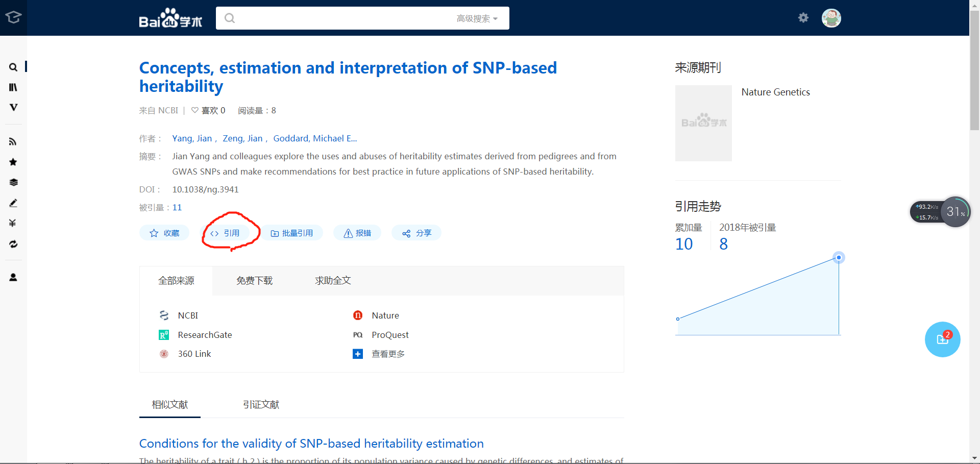The height and width of the screenshot is (464, 980).
Task: Click the 2018年被引量 value 8
Action: (723, 244)
